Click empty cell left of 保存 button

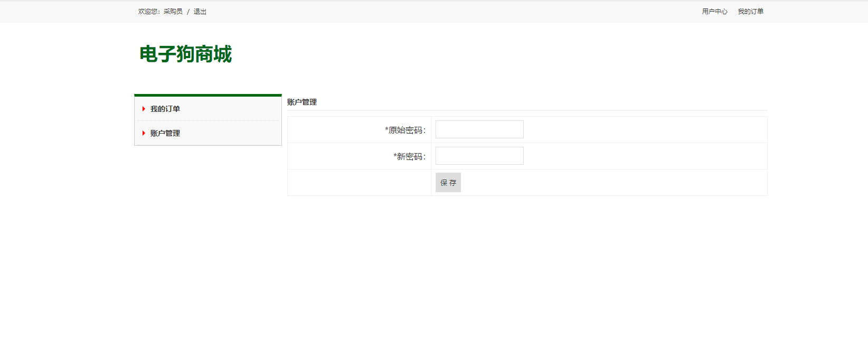[x=359, y=183]
